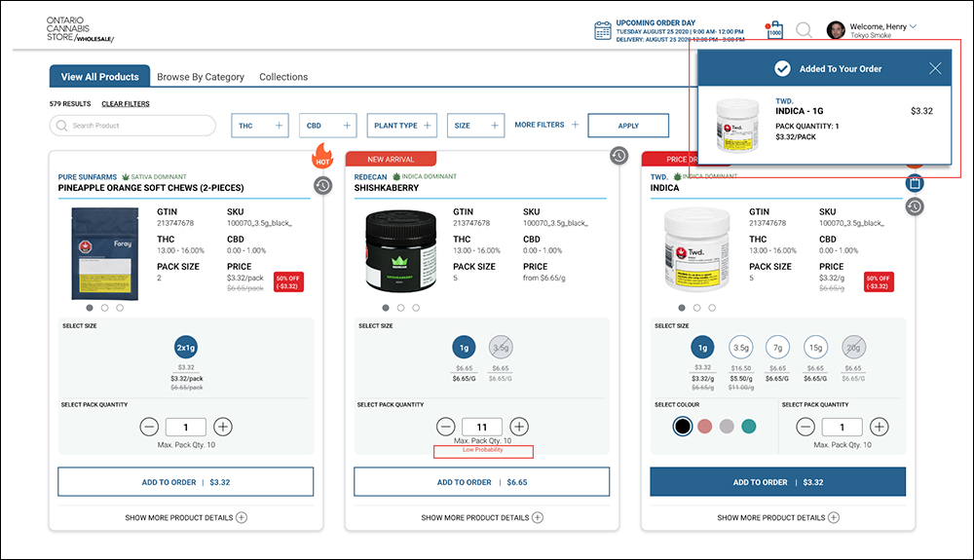The width and height of the screenshot is (974, 560).
Task: Click the Shishkaberry jar product image
Action: point(400,251)
